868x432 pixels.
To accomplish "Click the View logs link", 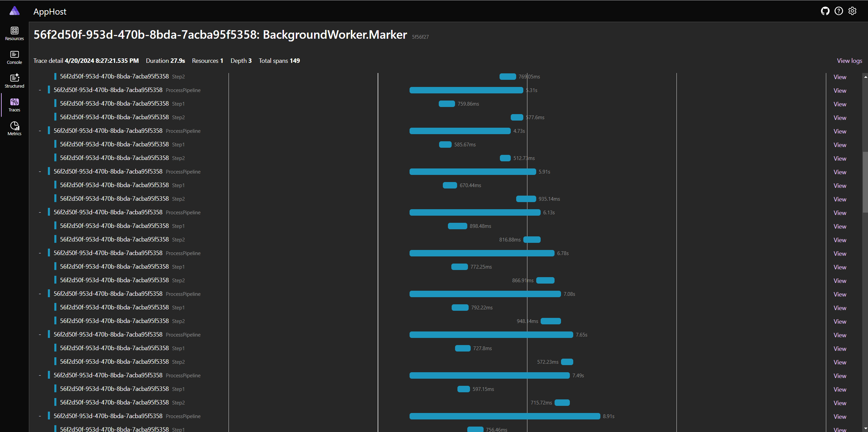I will click(849, 61).
